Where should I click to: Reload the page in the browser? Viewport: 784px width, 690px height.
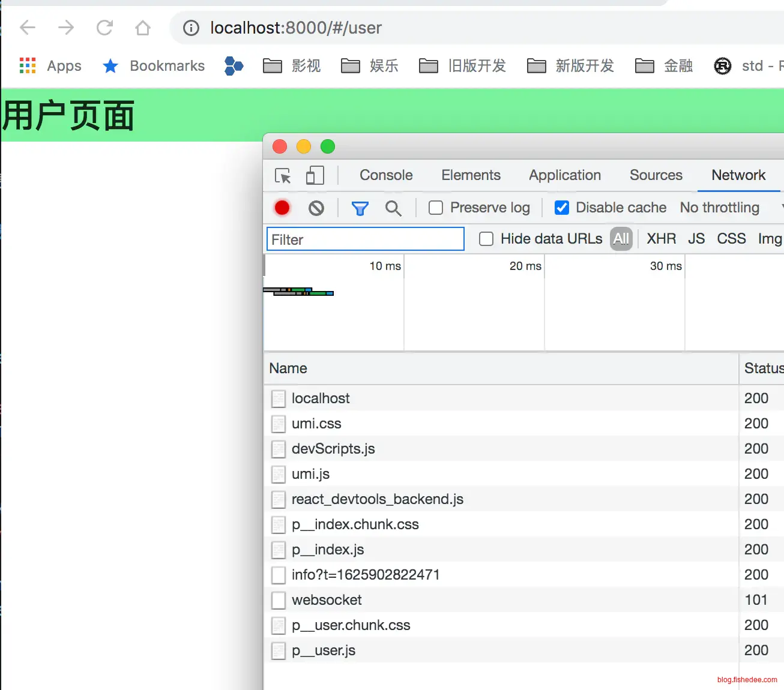[x=105, y=28]
